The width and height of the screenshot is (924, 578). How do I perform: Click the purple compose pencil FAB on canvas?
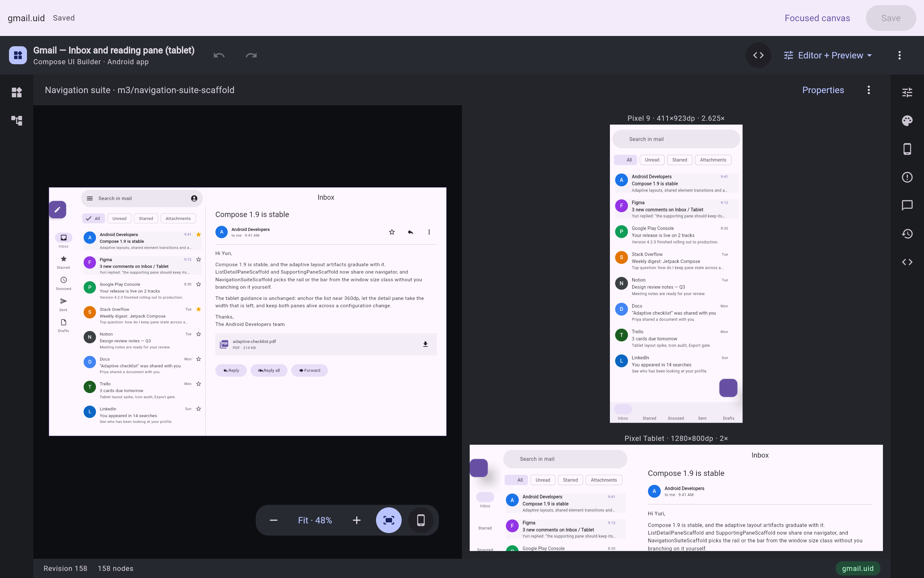58,209
